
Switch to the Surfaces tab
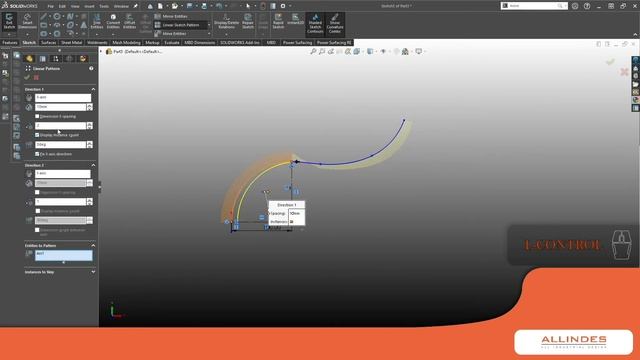click(49, 42)
